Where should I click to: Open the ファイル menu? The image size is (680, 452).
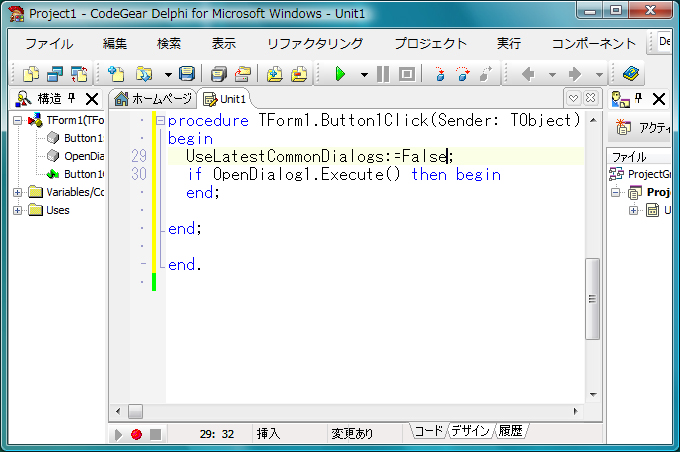click(x=49, y=43)
